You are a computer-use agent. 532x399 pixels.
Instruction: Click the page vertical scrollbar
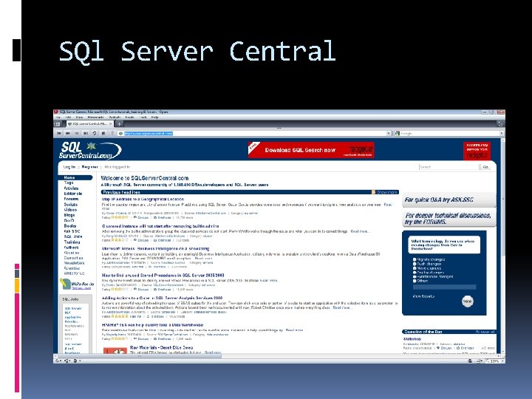tap(503, 245)
